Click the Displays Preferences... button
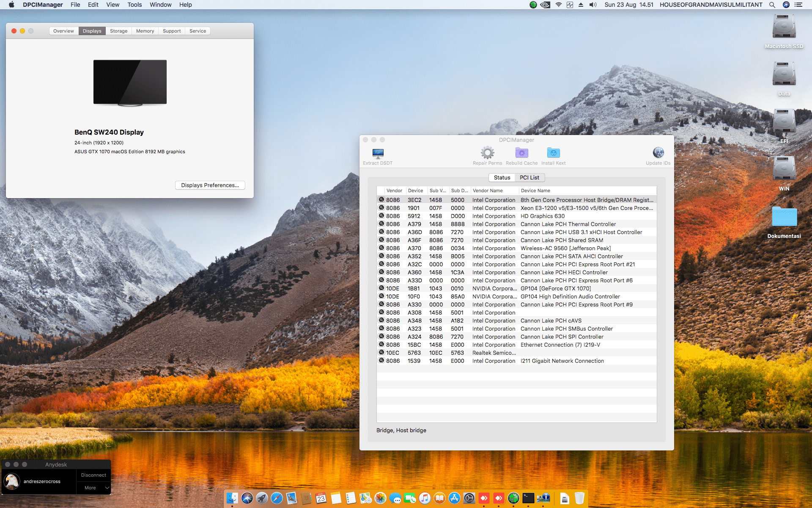The width and height of the screenshot is (812, 508). (x=210, y=185)
